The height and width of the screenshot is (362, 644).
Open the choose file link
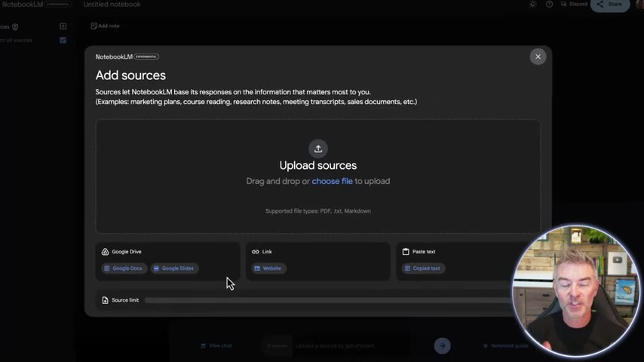332,181
